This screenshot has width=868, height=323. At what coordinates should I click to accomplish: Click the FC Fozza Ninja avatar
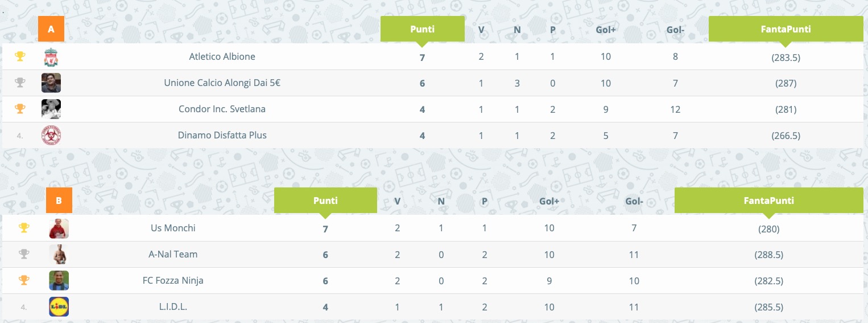[59, 280]
